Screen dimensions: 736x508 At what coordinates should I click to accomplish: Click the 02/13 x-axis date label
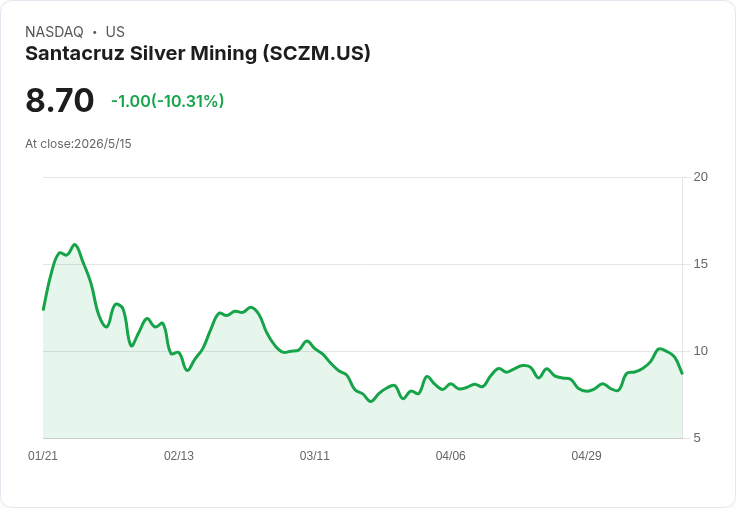178,455
